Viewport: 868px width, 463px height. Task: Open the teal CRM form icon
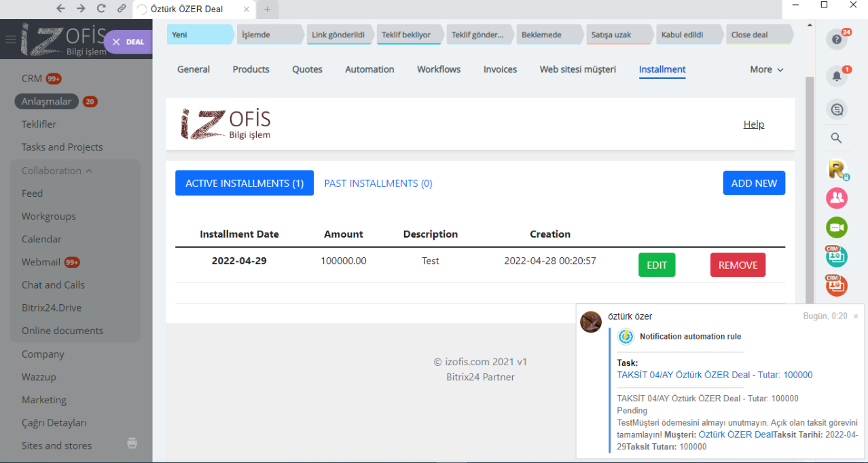point(836,257)
